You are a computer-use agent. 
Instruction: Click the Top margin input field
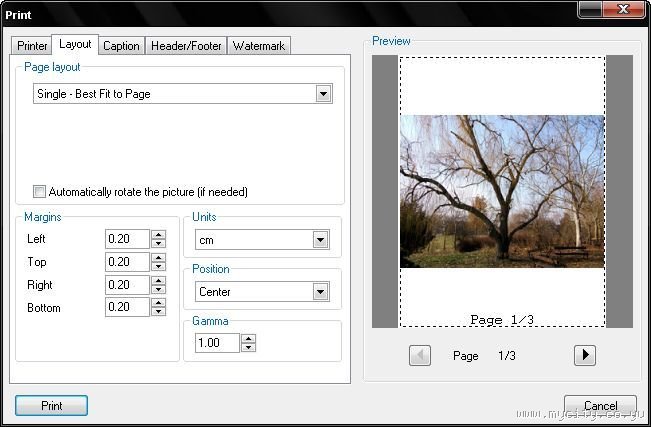pyautogui.click(x=127, y=262)
